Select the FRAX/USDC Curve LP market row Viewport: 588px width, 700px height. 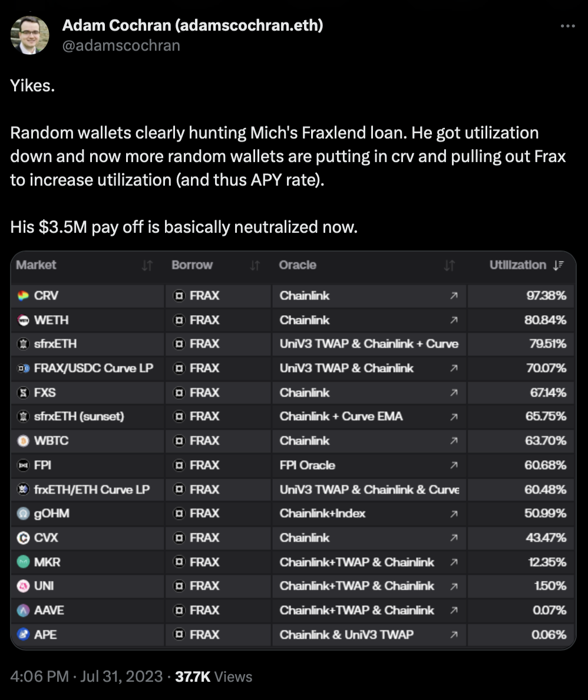point(293,368)
